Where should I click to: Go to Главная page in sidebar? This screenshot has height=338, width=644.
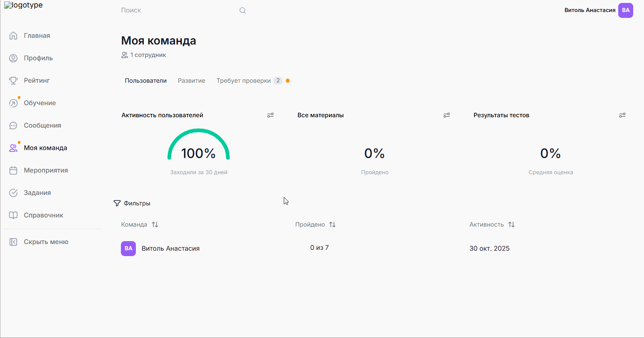pos(37,36)
